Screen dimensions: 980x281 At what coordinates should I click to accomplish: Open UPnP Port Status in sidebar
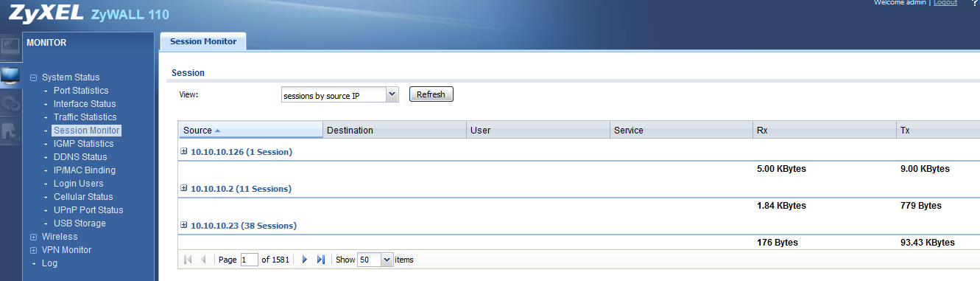[x=88, y=210]
